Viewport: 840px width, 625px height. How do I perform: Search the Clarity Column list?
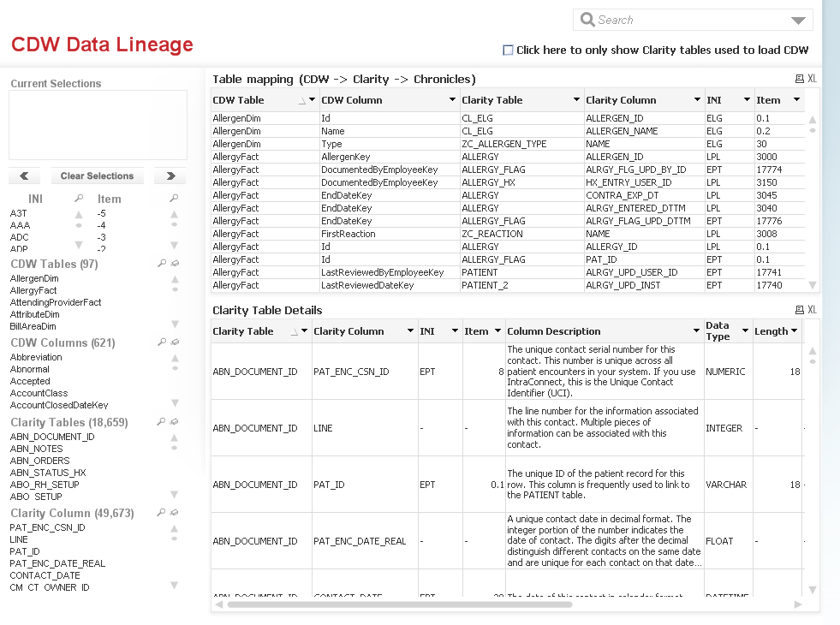pos(161,513)
